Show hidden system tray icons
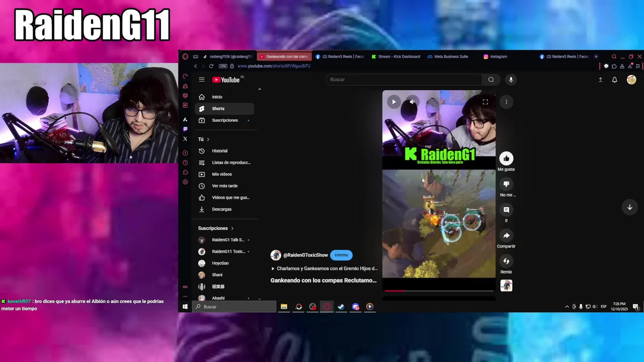The height and width of the screenshot is (362, 644). coord(567,307)
